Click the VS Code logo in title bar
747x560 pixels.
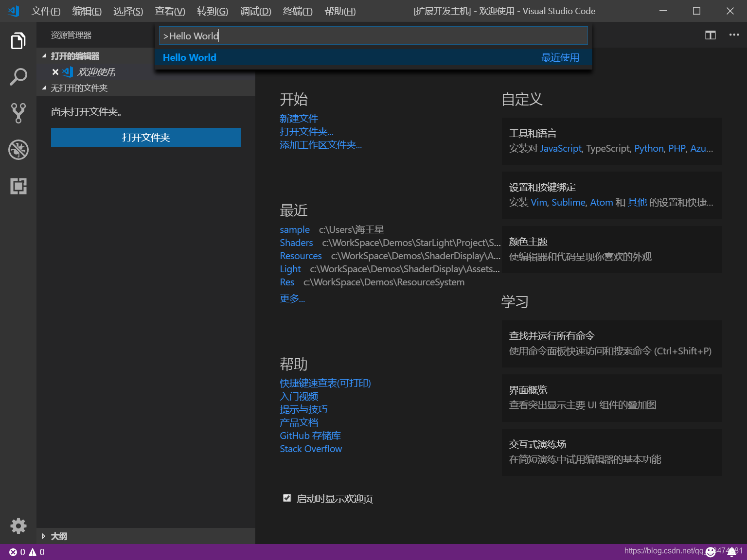coord(14,11)
